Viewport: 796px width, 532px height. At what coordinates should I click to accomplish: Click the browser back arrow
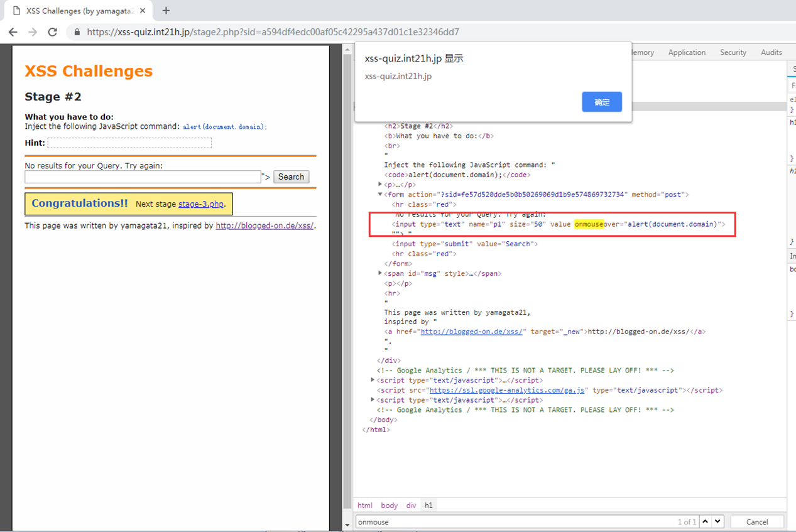pyautogui.click(x=13, y=32)
